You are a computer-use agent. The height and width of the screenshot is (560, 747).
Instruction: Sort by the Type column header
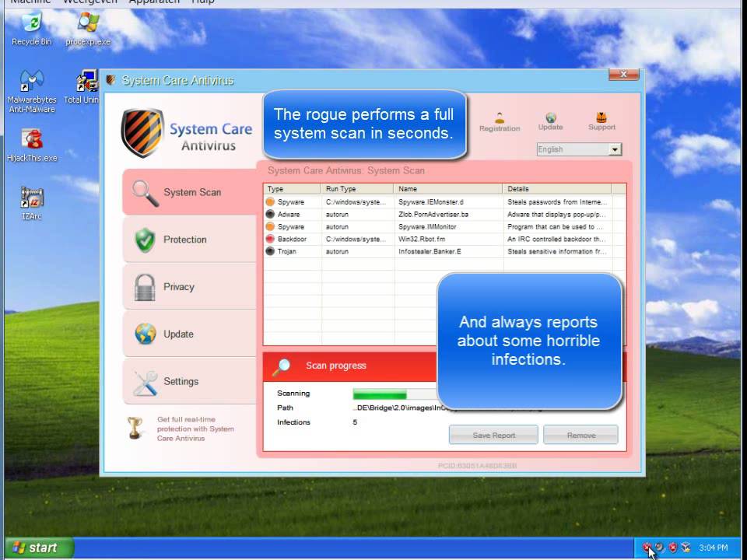click(292, 188)
